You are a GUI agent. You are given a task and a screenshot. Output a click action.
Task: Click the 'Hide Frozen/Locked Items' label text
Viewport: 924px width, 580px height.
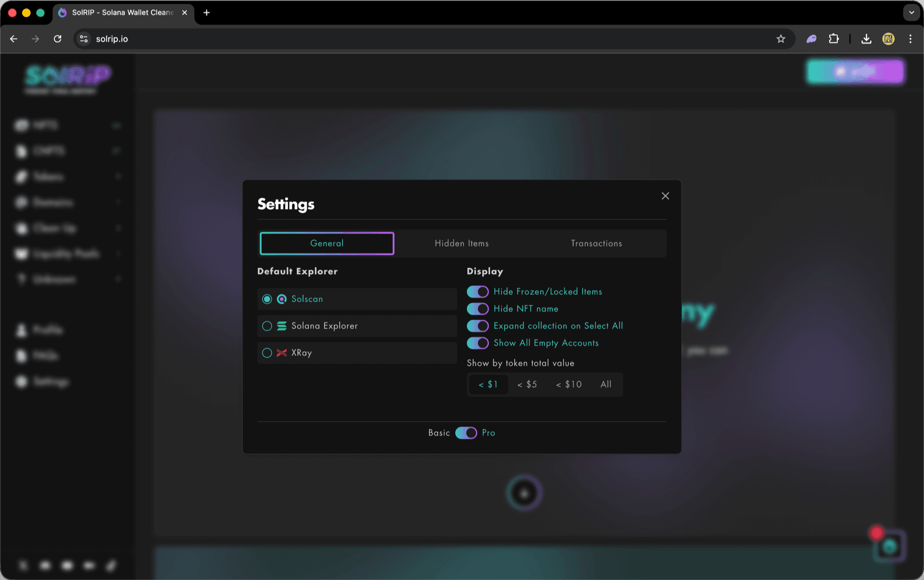548,292
